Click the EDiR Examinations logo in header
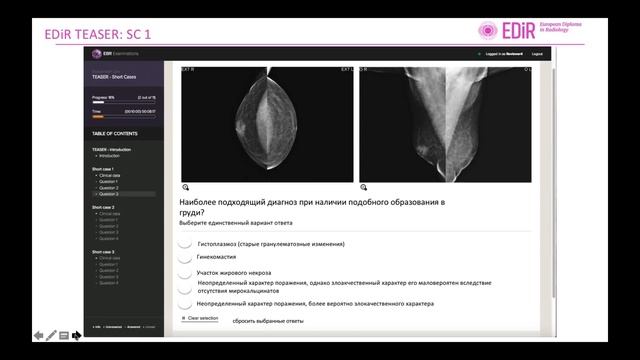This screenshot has width=640, height=360. tap(115, 53)
